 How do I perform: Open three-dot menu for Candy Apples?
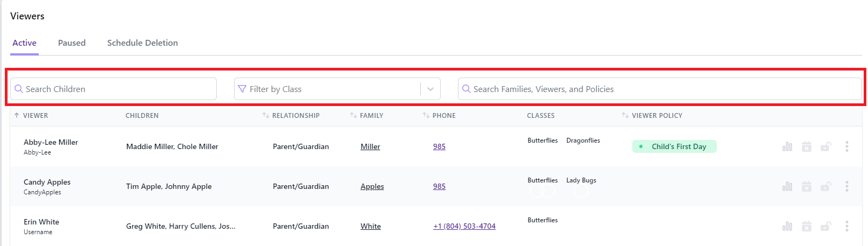[846, 186]
